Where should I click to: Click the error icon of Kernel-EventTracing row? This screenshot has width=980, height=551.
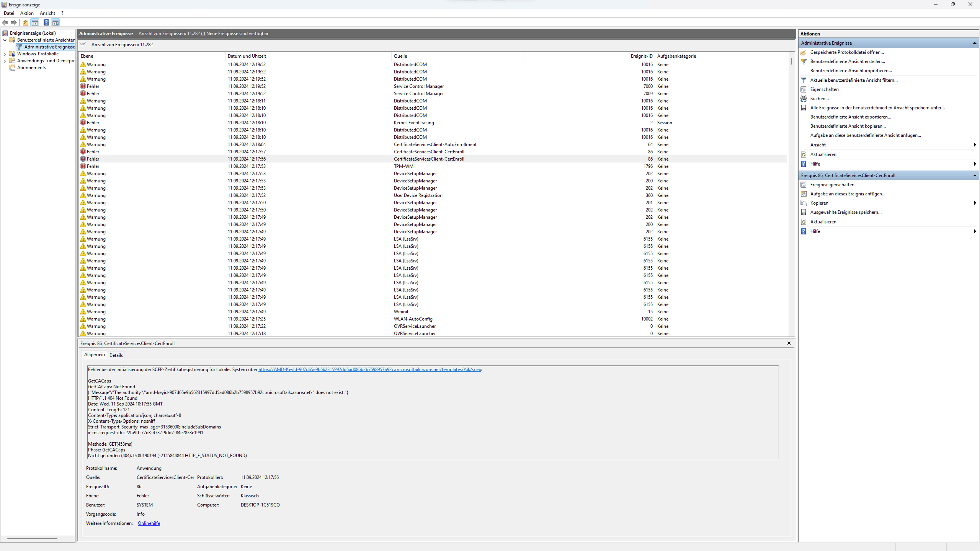click(x=83, y=122)
